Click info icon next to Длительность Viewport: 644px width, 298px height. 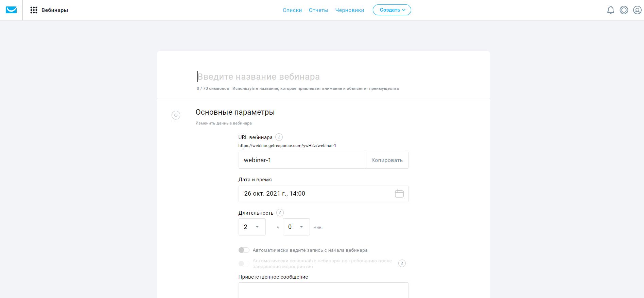[280, 213]
